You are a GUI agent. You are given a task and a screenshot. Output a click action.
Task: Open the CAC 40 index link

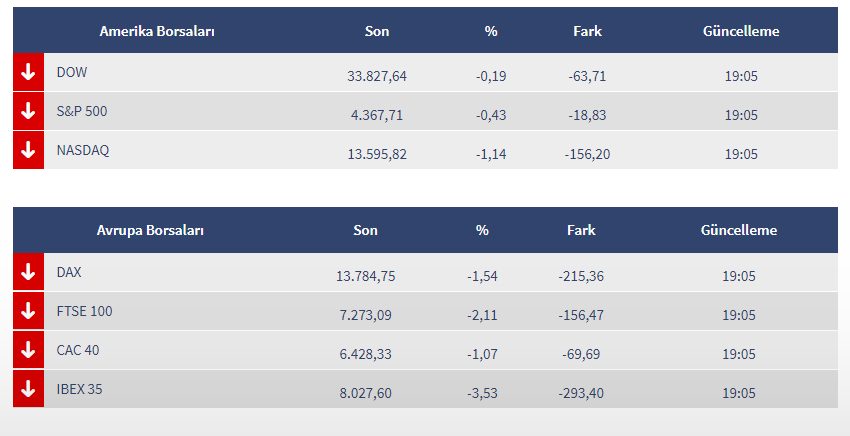tap(78, 350)
